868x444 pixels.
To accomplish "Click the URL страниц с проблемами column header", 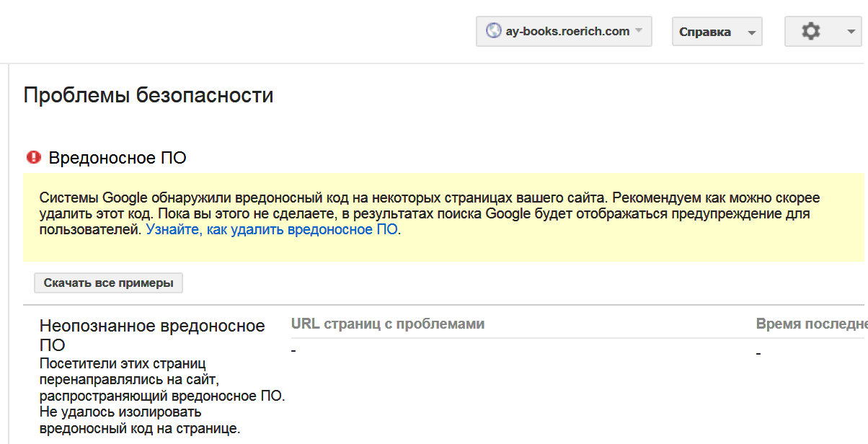I will [387, 324].
